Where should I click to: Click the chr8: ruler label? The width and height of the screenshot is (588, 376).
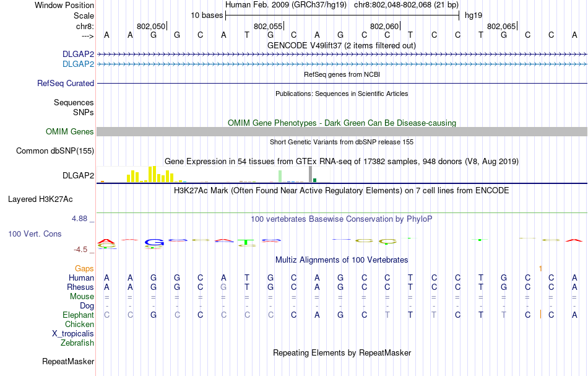click(x=85, y=26)
